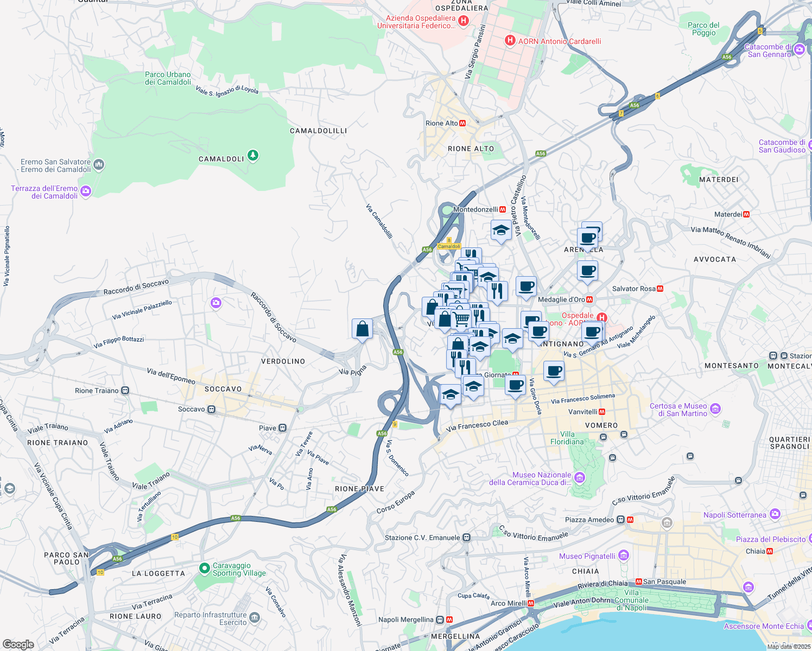Open the Caravaggio Sporting Village green icon
812x651 pixels.
tap(205, 569)
